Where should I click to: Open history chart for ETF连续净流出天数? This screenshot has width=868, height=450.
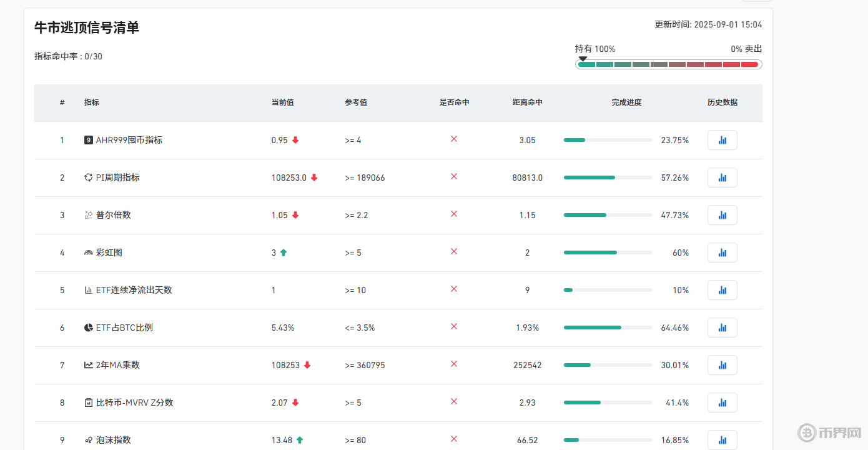722,290
